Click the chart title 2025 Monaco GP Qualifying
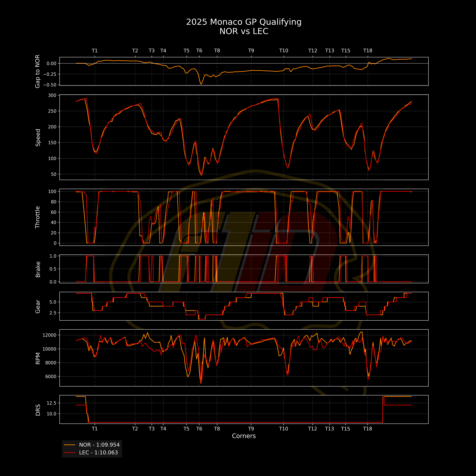 tap(244, 22)
